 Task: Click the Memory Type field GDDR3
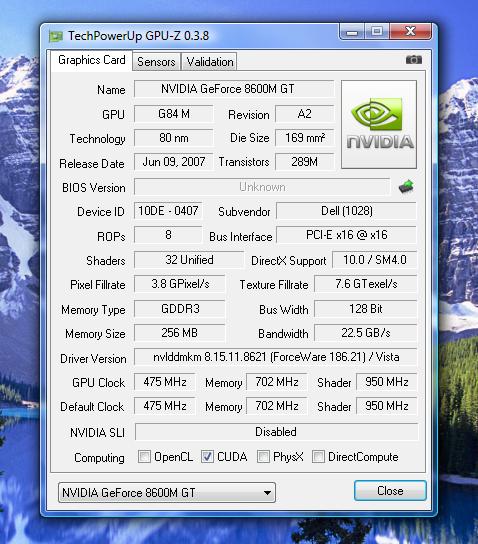tap(180, 309)
